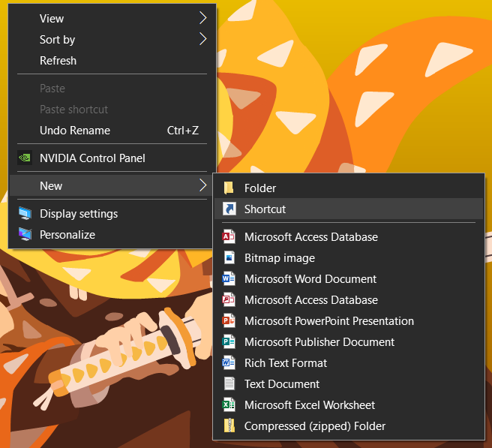
Task: Click the Display settings monitor icon
Action: tap(25, 213)
